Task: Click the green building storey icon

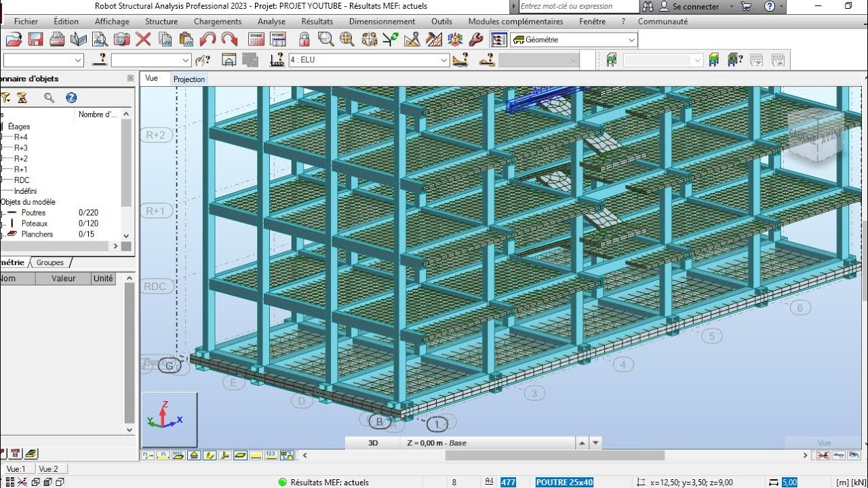Action: pyautogui.click(x=611, y=60)
